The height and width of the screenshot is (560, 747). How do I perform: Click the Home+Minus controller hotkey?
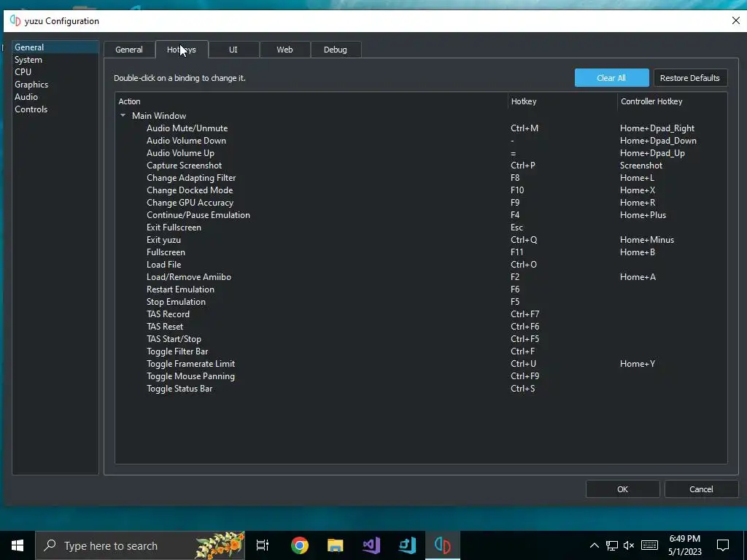(x=647, y=239)
